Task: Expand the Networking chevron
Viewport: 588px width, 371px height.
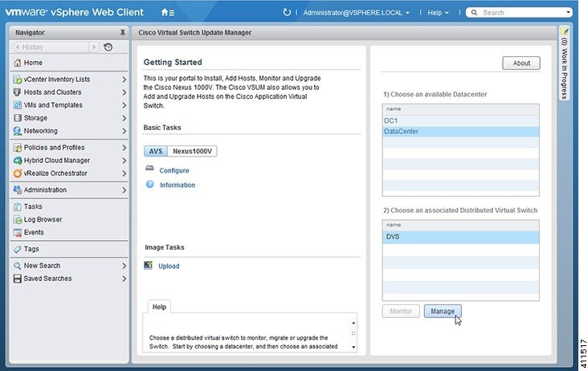Action: (x=125, y=131)
